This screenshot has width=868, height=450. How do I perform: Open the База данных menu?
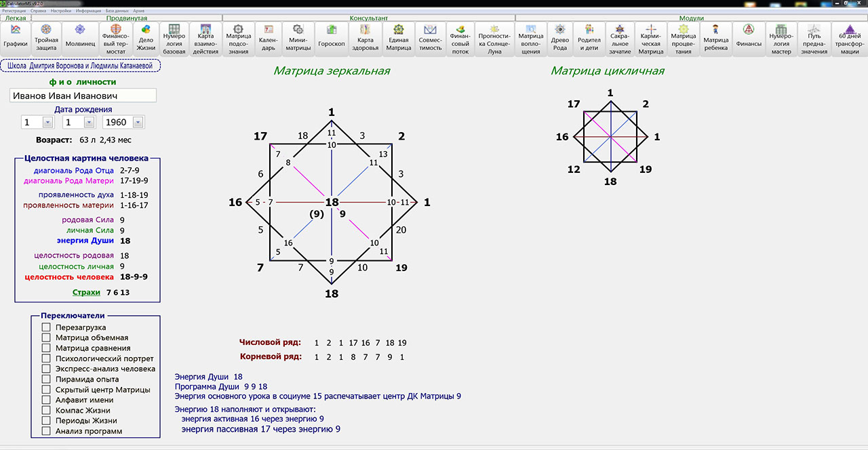tap(115, 12)
